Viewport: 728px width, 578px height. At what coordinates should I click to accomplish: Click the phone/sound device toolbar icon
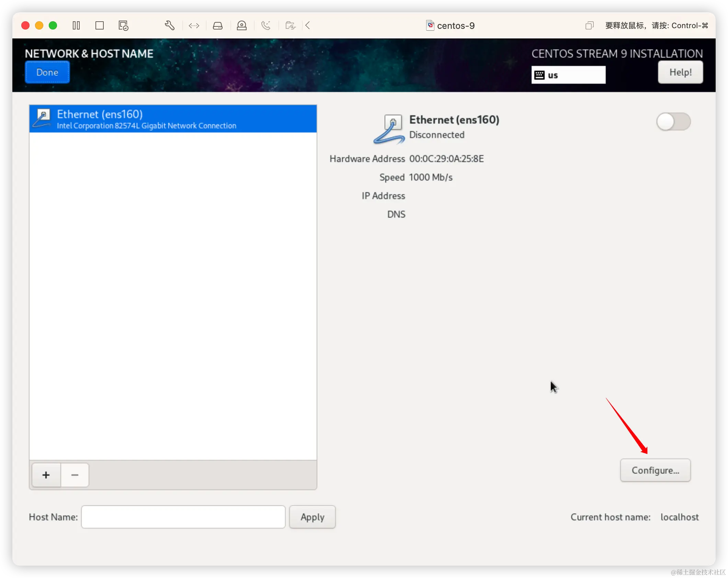coord(266,25)
